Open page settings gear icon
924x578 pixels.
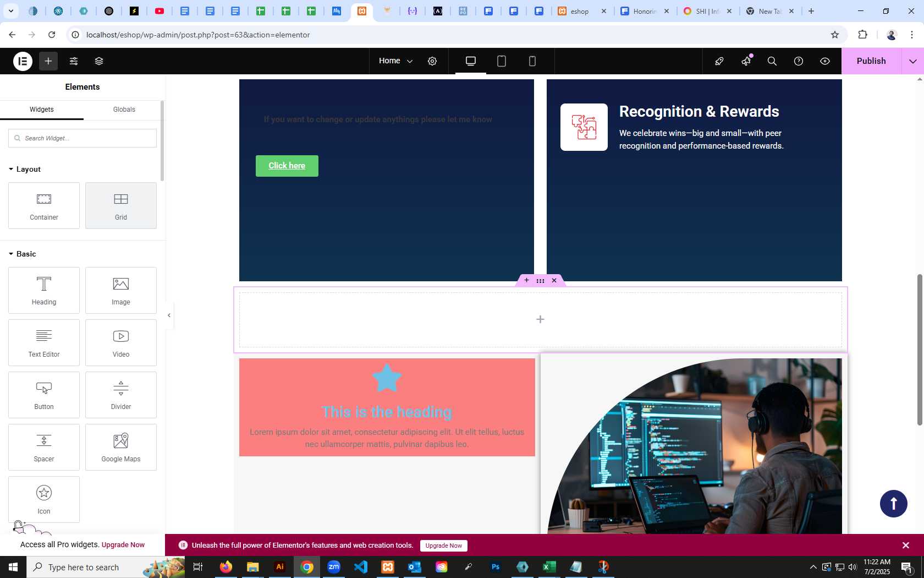click(432, 61)
